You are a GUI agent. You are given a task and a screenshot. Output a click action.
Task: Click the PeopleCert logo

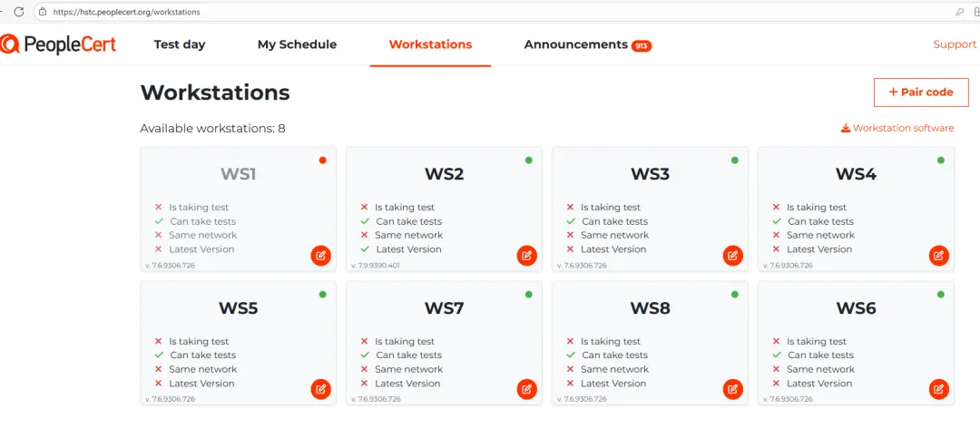click(x=59, y=44)
